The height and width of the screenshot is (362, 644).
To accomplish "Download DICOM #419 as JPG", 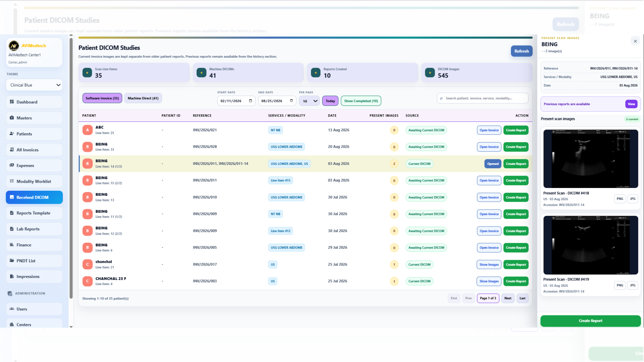I will [633, 286].
